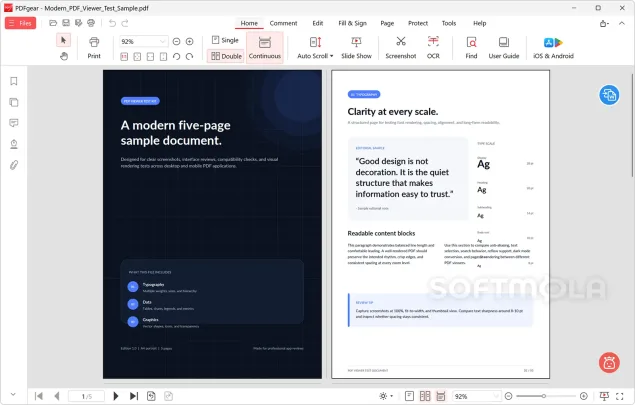
Task: Toggle double page view in status bar
Action: click(x=425, y=396)
